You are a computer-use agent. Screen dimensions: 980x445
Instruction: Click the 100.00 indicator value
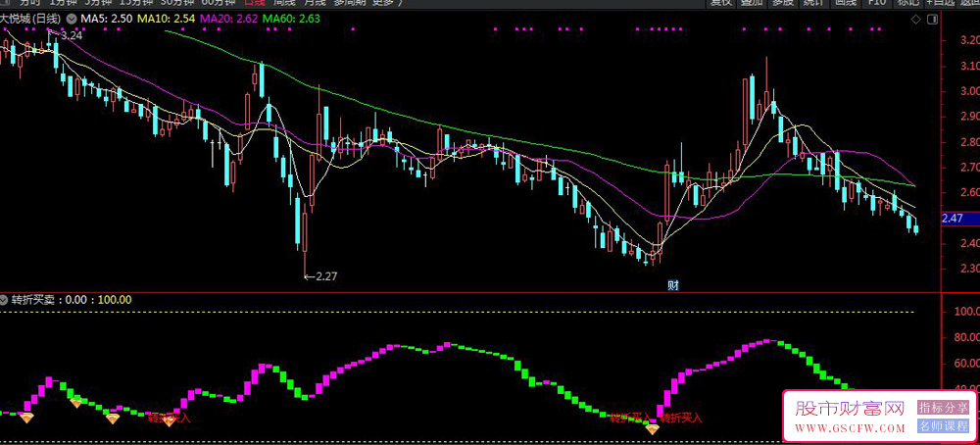coord(115,299)
